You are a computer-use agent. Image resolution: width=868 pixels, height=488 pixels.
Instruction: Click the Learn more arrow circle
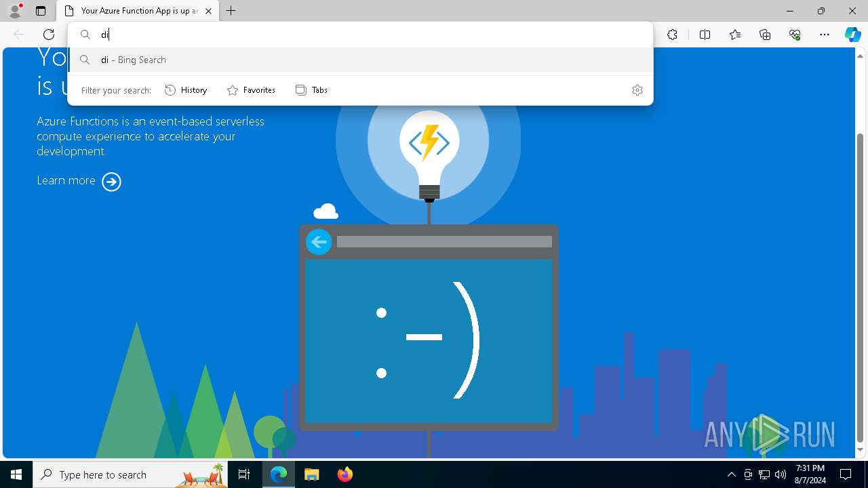coord(111,182)
